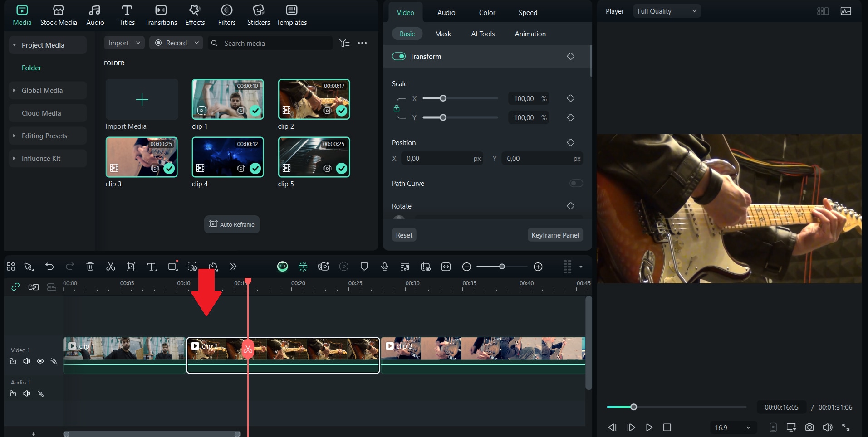Click the player volume speaker icon

(x=828, y=427)
